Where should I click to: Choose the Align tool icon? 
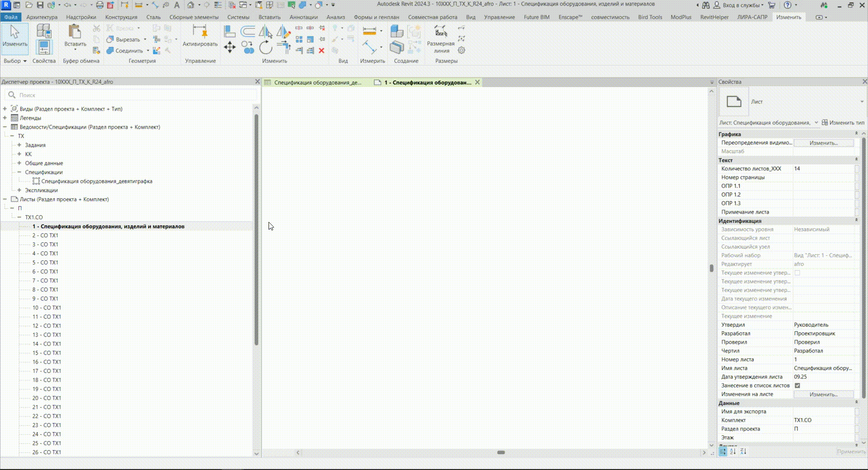[x=230, y=32]
